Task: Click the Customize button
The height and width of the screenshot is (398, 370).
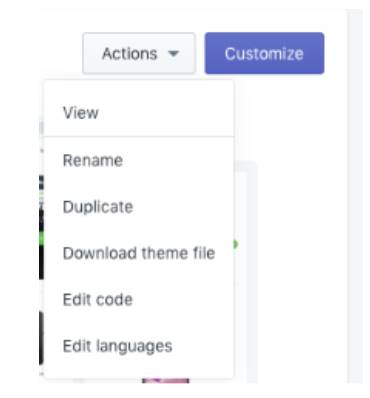Action: click(264, 53)
